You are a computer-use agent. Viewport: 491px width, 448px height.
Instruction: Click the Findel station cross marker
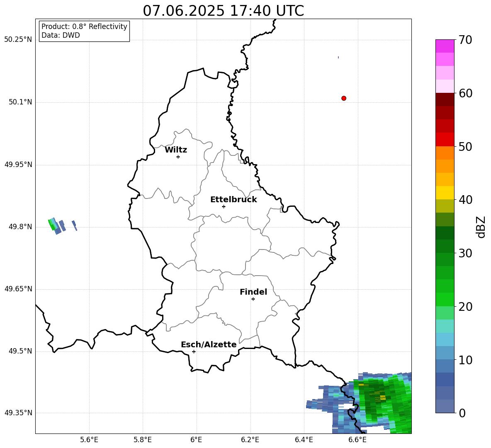(x=253, y=299)
